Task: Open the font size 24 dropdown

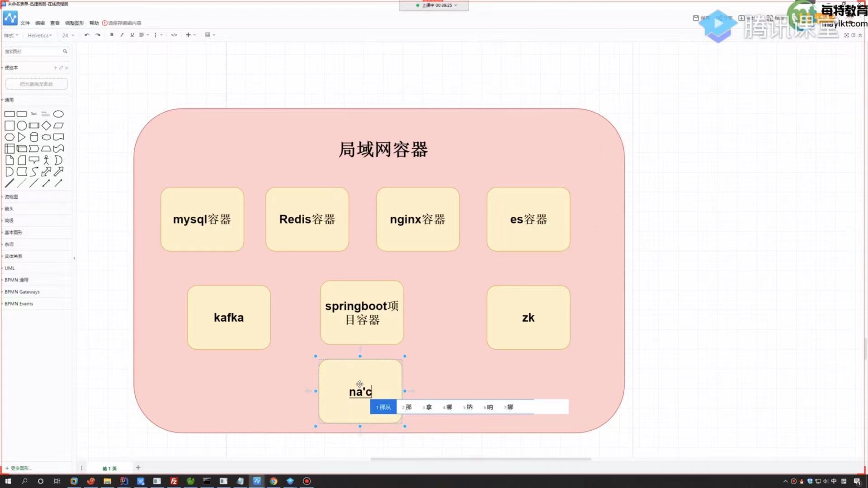Action: tap(68, 35)
